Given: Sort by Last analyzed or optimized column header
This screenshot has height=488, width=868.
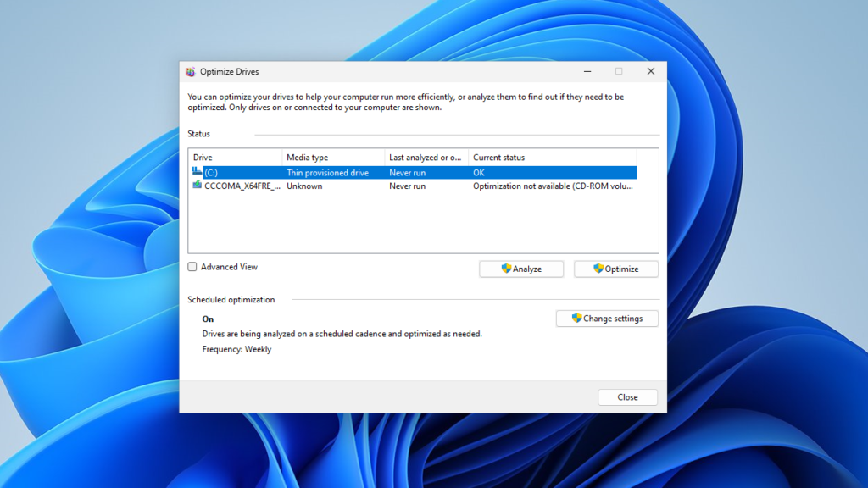Looking at the screenshot, I should [426, 157].
